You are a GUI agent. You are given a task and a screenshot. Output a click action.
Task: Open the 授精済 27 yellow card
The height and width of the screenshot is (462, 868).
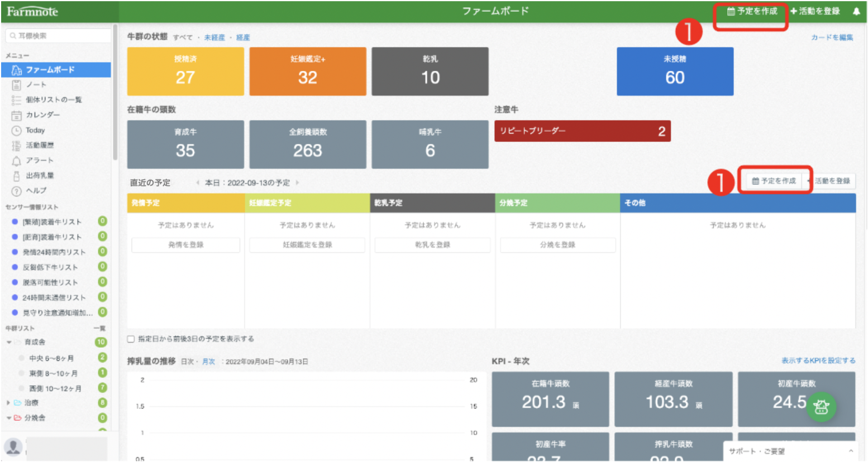(185, 71)
